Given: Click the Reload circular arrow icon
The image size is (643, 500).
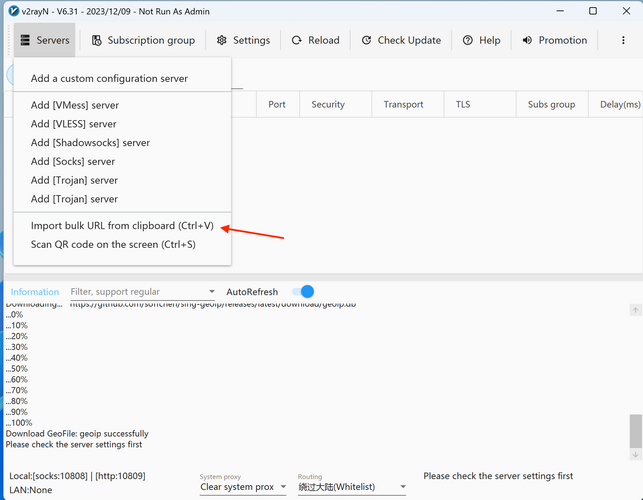Looking at the screenshot, I should coord(296,40).
